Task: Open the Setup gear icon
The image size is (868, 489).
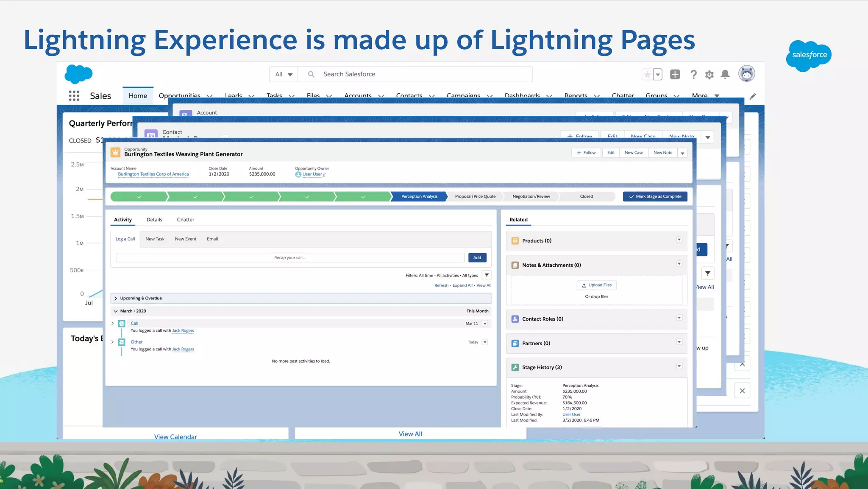Action: coord(709,75)
